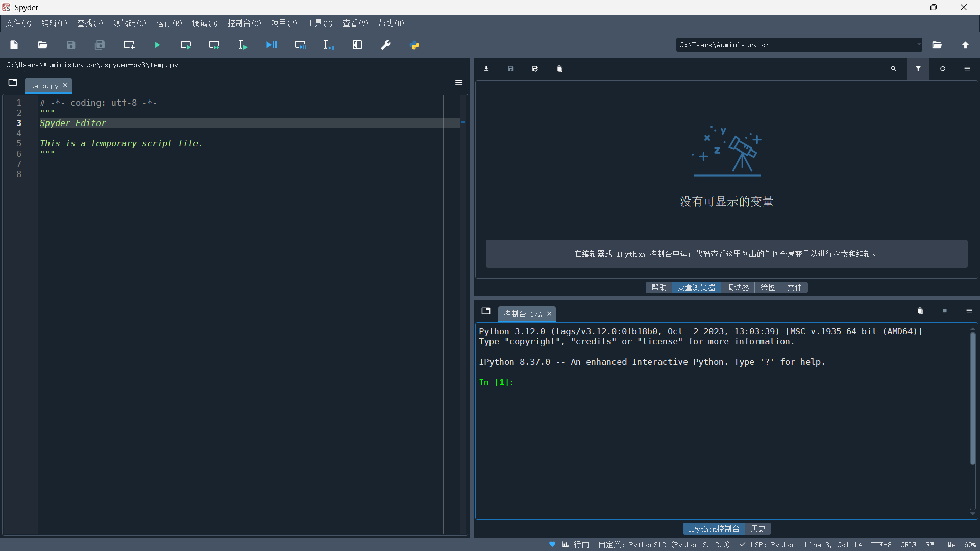
Task: Open the console options menu
Action: 969,311
